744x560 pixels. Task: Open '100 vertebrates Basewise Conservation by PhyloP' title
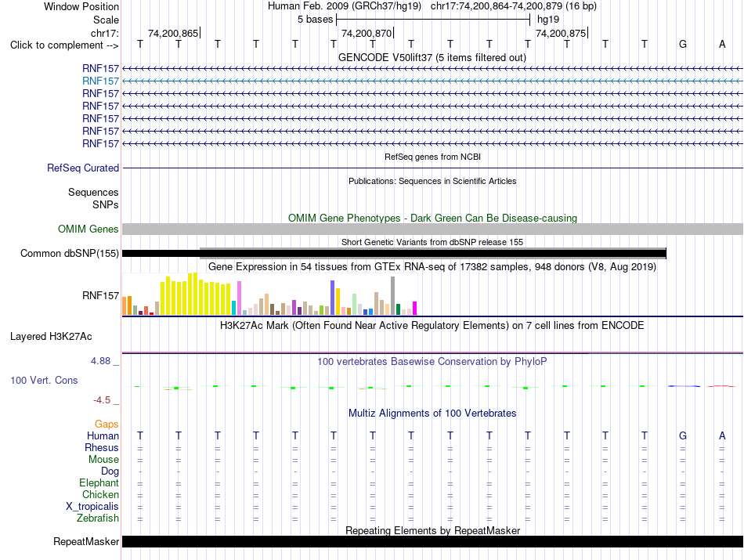pos(432,362)
